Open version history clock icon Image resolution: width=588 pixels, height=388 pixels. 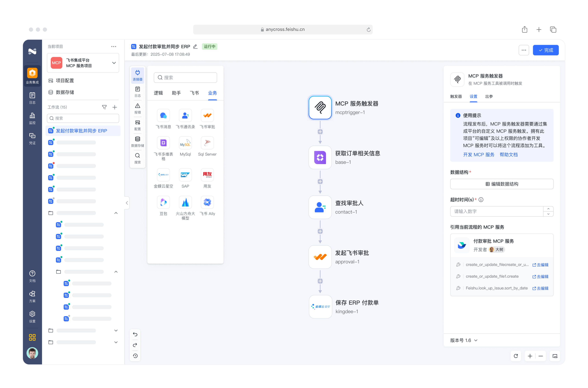[135, 356]
